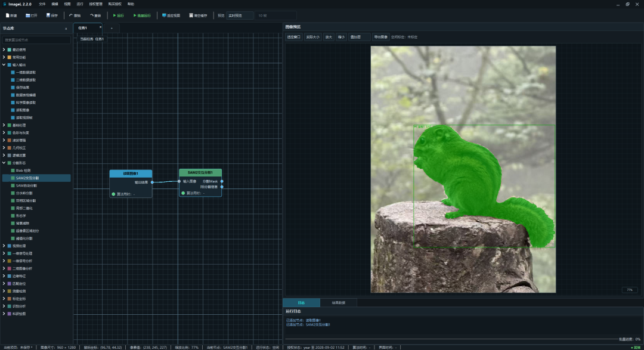Viewport: 644px width, 350px height.
Task: Expand the 基础处理 category
Action: pos(4,125)
